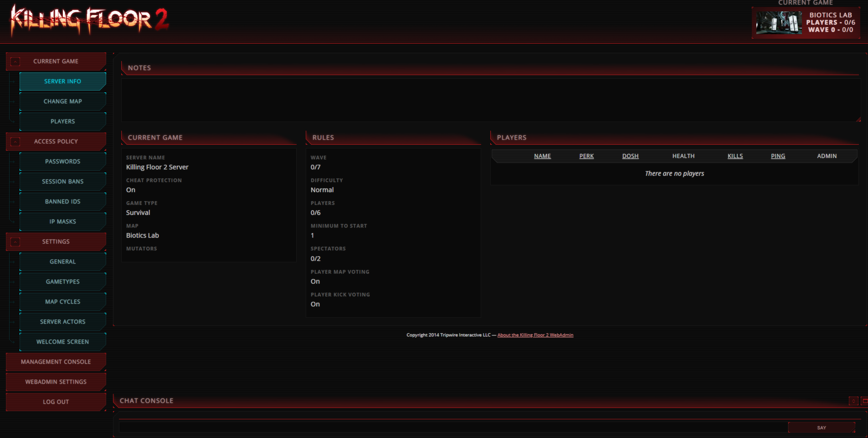This screenshot has height=438, width=868.
Task: Open the Biotics Lab map thumbnail
Action: pyautogui.click(x=779, y=22)
